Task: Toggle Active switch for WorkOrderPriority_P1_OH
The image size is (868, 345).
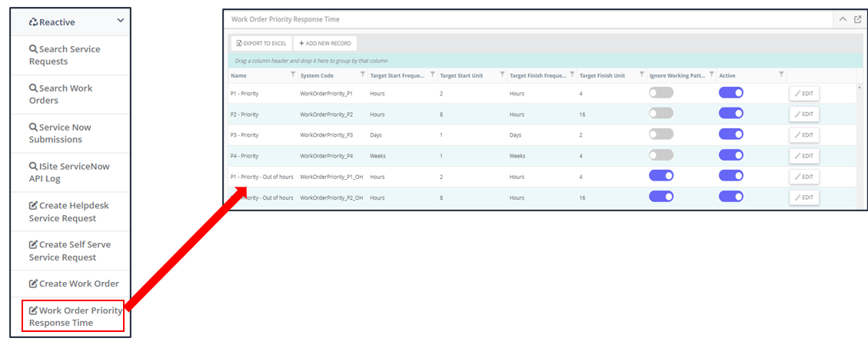Action: coord(730,176)
